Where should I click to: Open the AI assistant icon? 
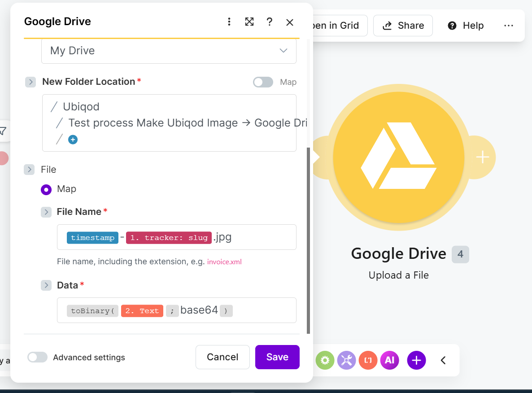pos(389,360)
